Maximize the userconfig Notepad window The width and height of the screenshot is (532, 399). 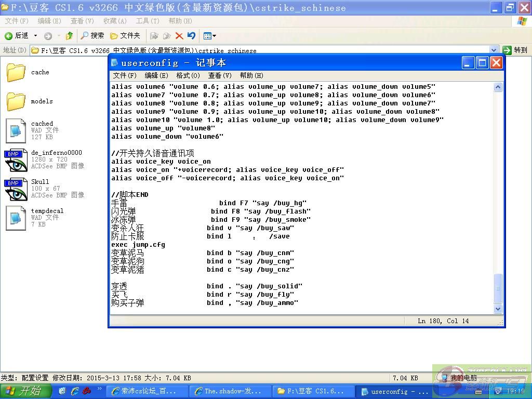482,63
